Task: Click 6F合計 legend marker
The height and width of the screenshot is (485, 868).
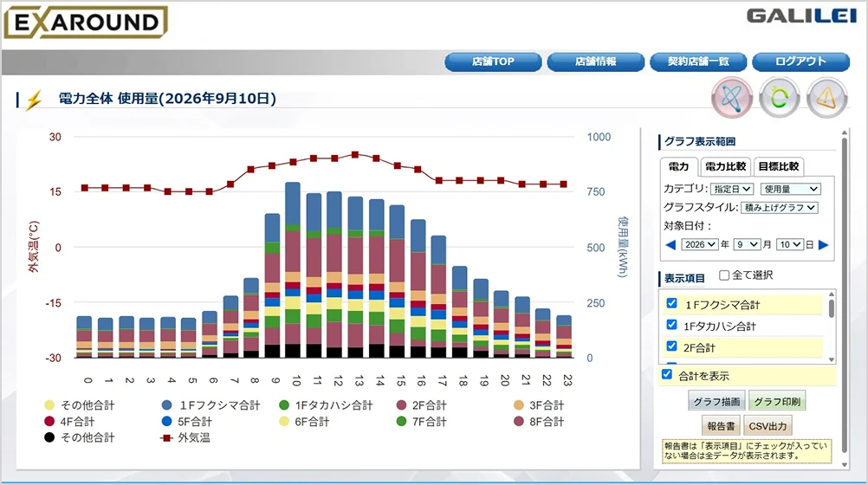Action: tap(284, 421)
